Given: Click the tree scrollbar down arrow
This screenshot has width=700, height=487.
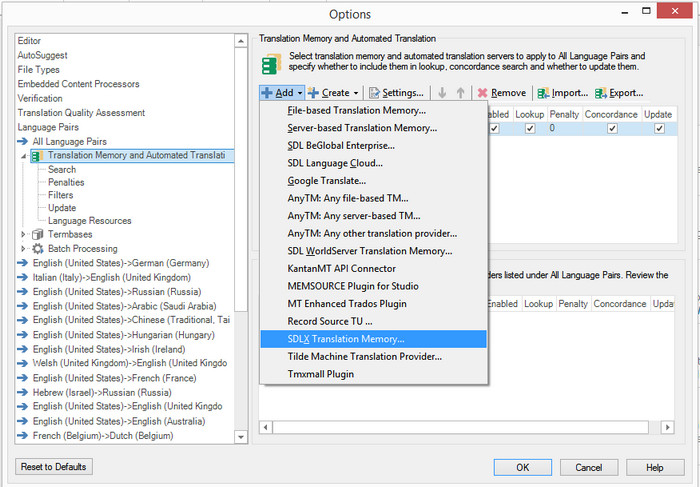Looking at the screenshot, I should click(x=241, y=437).
